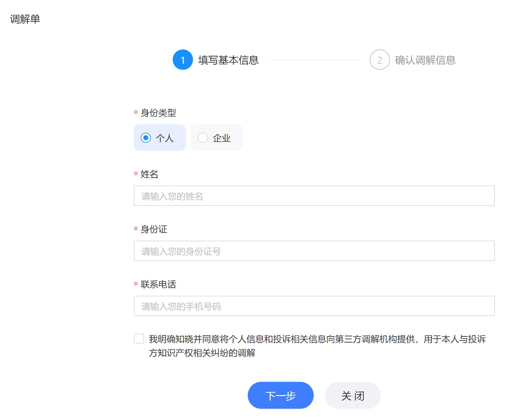Click the 企业 option label text
Image resolution: width=523 pixels, height=420 pixels.
tap(221, 138)
